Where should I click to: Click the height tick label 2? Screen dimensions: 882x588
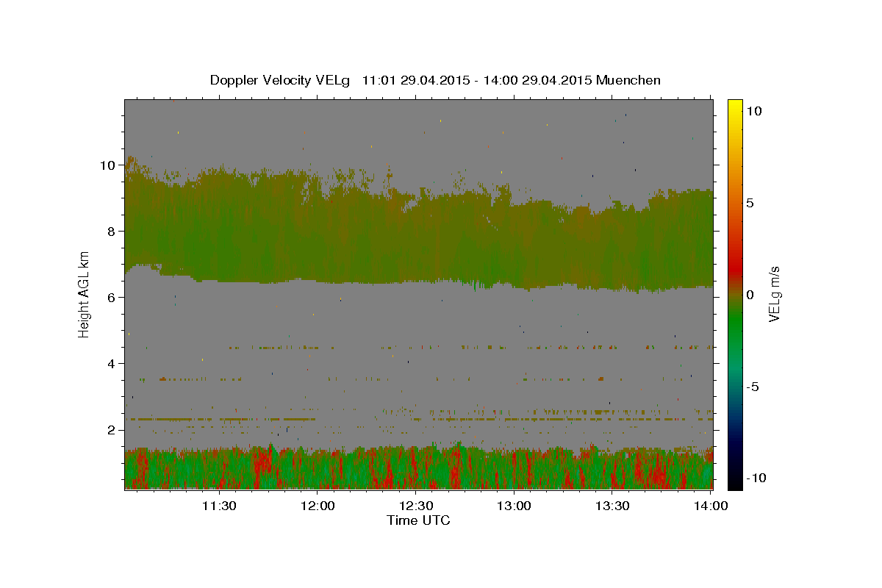(x=112, y=430)
